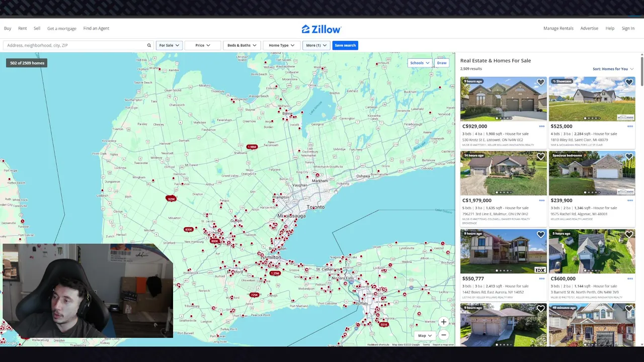Open the Beds & Baths dropdown
This screenshot has height=362, width=644.
(x=242, y=45)
